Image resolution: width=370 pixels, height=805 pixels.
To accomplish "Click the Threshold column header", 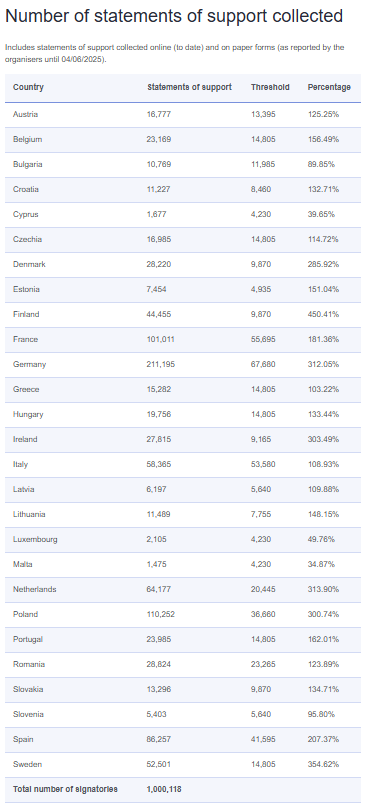I will point(270,87).
